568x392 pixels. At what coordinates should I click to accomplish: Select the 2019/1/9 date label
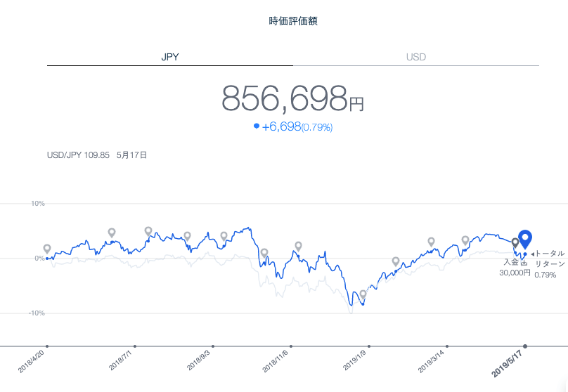click(x=356, y=360)
